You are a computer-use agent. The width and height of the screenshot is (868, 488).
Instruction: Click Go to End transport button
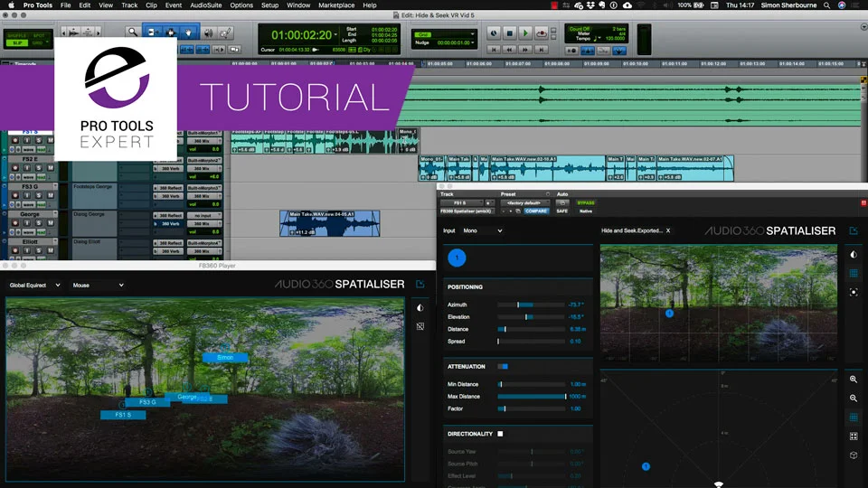click(542, 50)
